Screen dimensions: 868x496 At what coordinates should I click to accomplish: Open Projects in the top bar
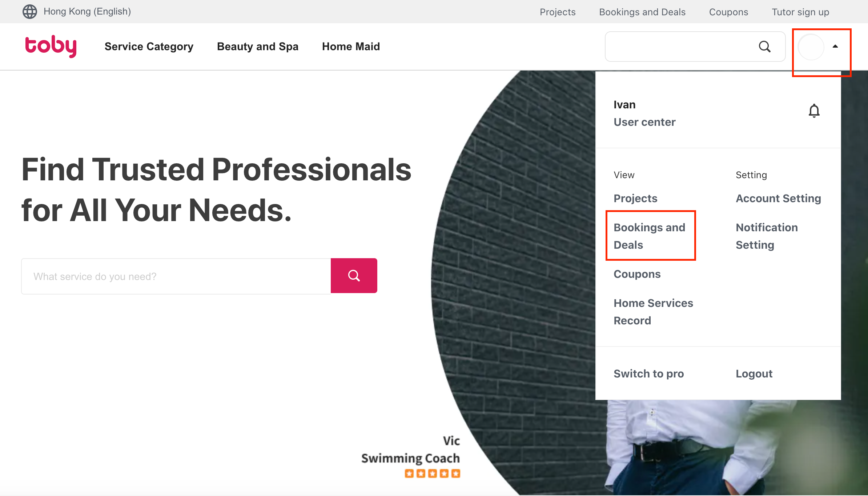[x=558, y=12]
